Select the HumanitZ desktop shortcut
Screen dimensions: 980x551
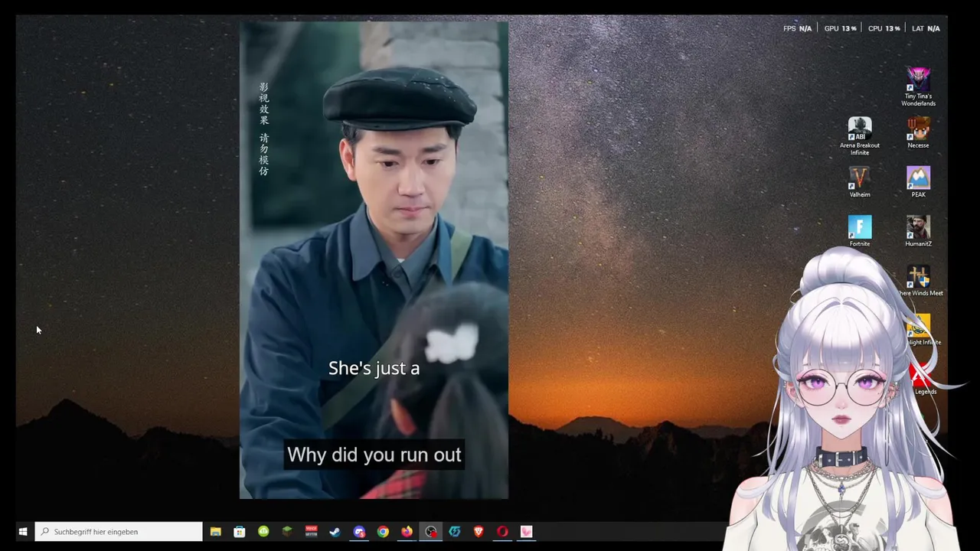[918, 231]
